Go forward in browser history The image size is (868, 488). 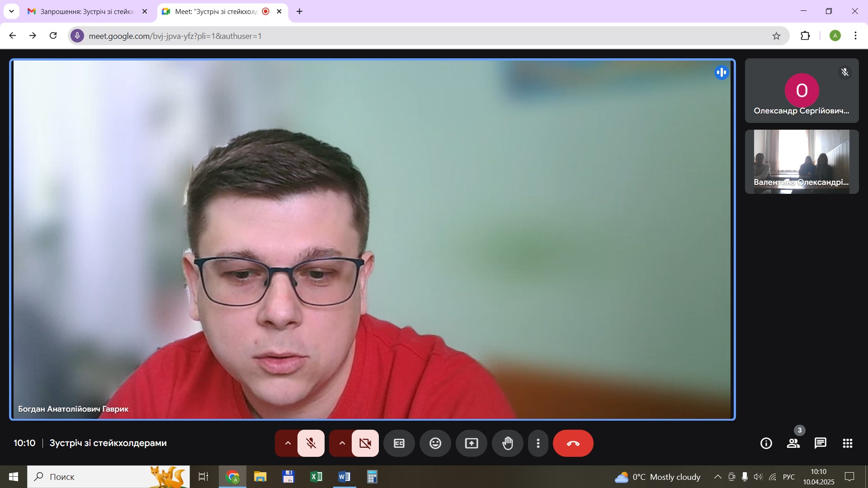(x=33, y=36)
